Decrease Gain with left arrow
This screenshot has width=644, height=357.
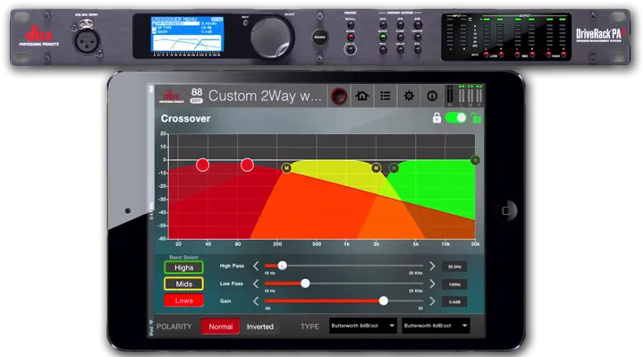[x=256, y=302]
